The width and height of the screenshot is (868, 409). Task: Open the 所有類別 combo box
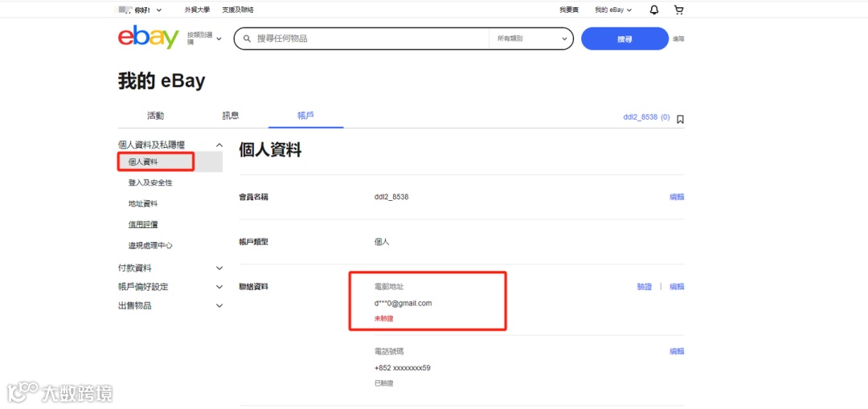pos(531,39)
